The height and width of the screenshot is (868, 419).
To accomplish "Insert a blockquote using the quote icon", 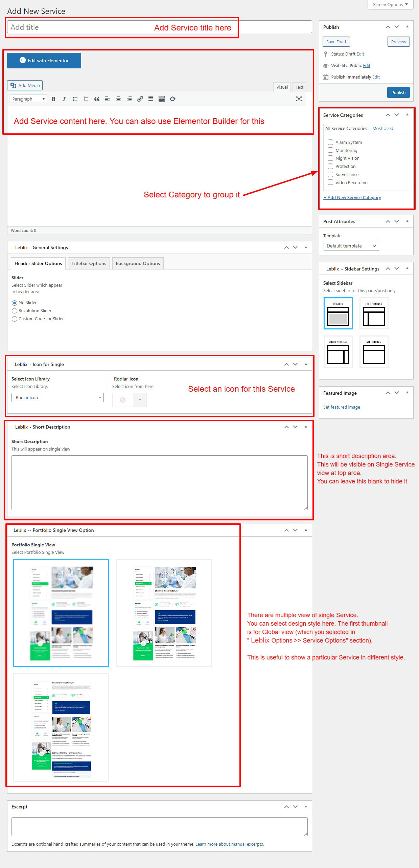I will [97, 99].
